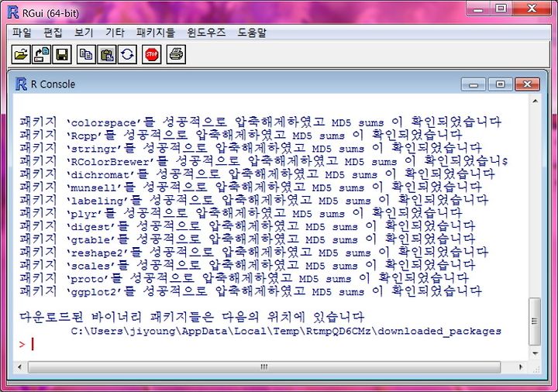Click the console input prompt line

[x=270, y=344]
